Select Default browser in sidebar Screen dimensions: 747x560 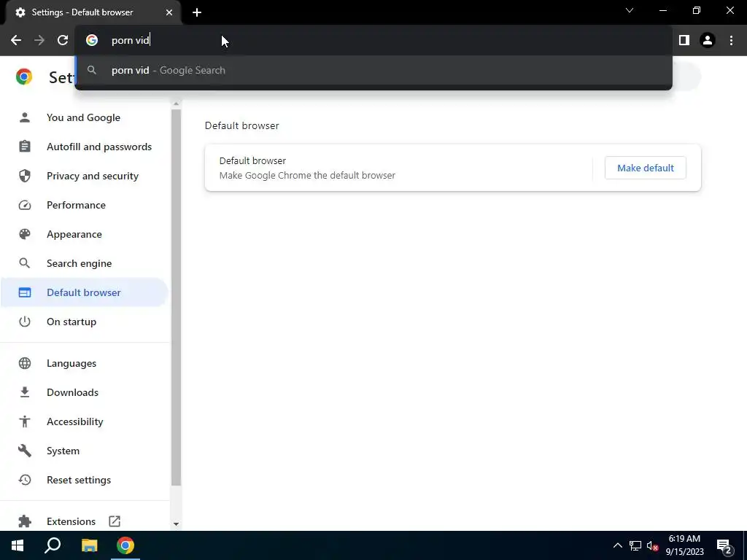[x=84, y=292]
